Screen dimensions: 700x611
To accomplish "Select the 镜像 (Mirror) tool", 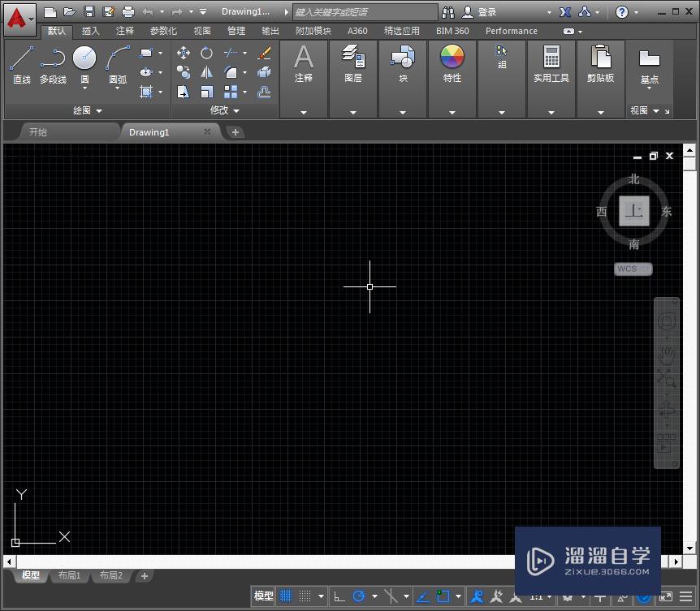I will (x=206, y=72).
